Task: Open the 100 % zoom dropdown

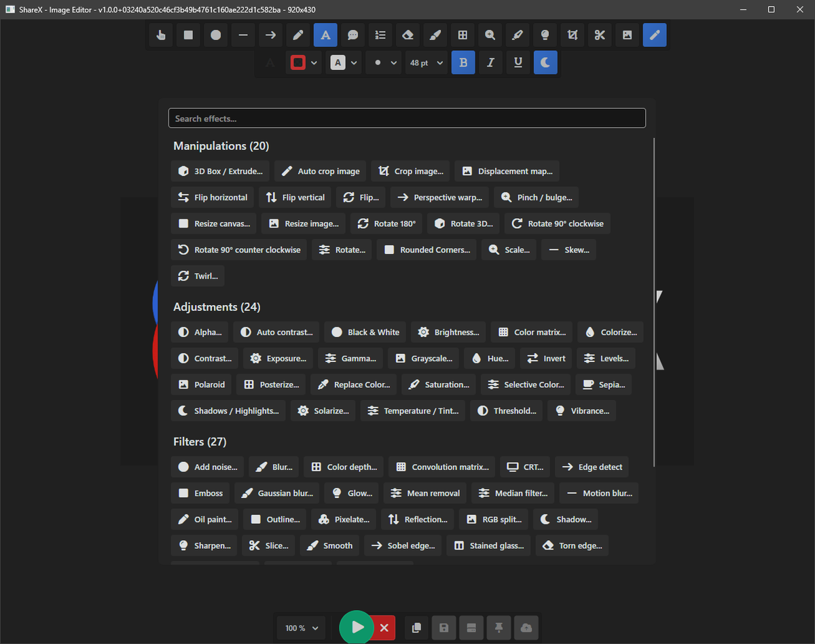Action: 301,628
